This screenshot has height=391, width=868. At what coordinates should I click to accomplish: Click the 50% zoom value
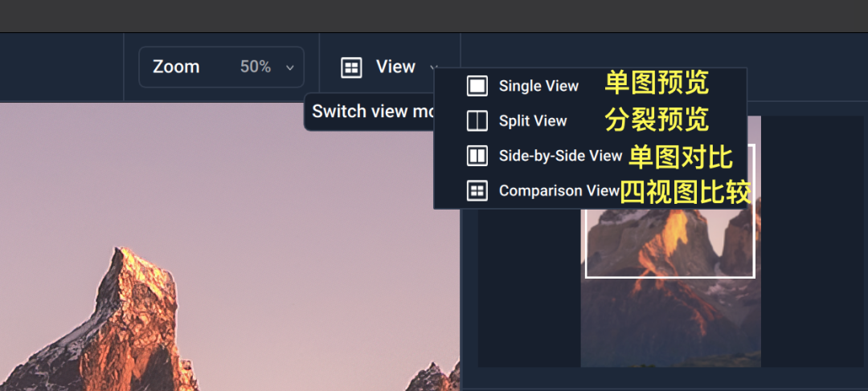coord(256,67)
